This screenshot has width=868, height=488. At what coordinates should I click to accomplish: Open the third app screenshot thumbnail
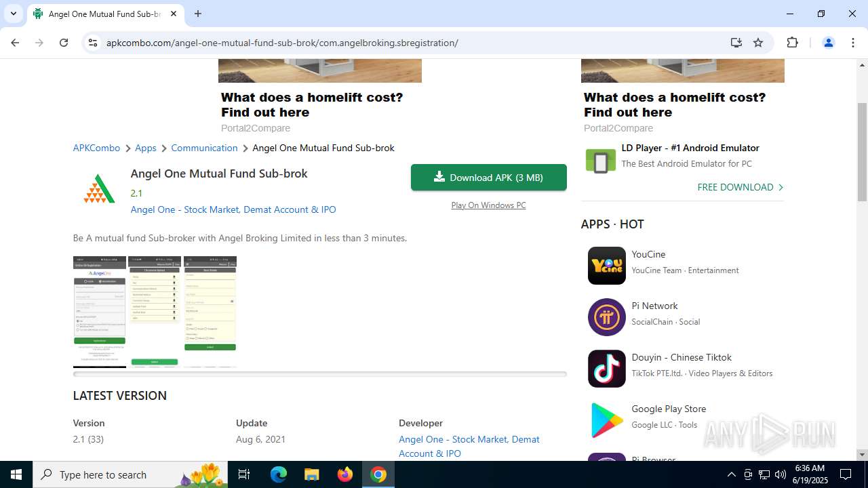coord(210,312)
